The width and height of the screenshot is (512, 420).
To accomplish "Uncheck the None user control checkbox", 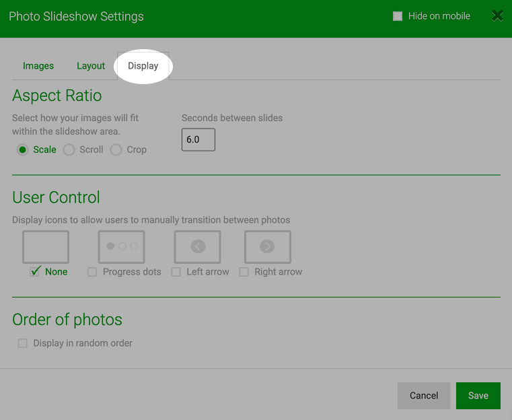I will (x=34, y=272).
